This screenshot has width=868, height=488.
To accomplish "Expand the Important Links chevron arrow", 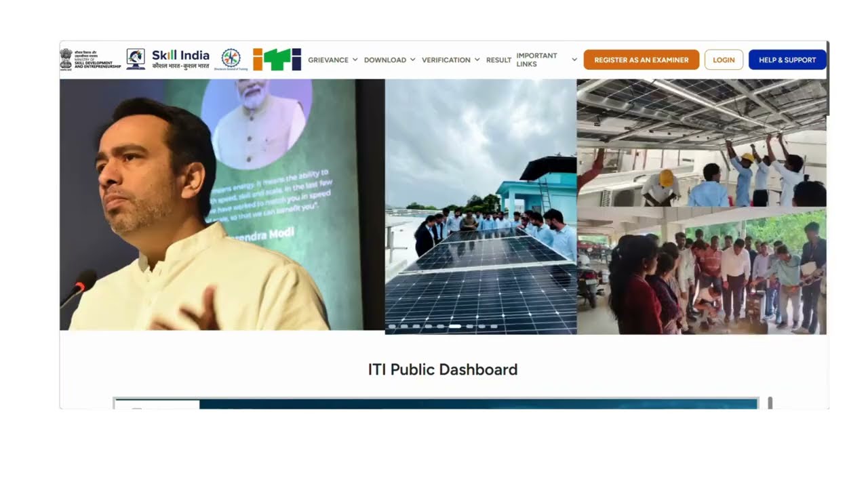I will tap(574, 60).
